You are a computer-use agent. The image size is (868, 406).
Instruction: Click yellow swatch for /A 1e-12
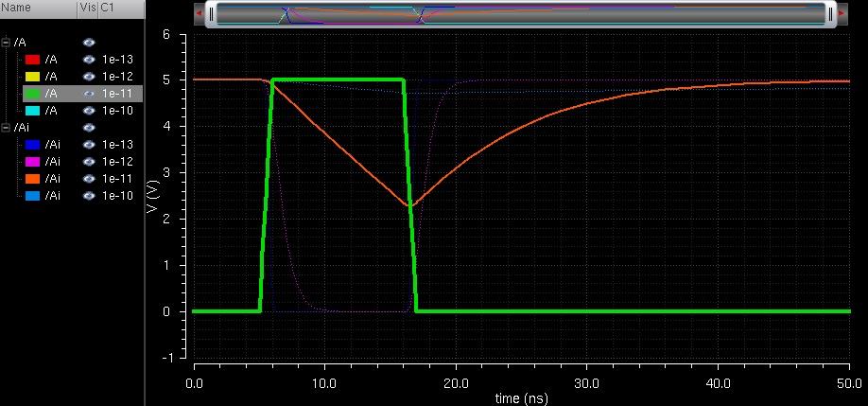click(31, 77)
